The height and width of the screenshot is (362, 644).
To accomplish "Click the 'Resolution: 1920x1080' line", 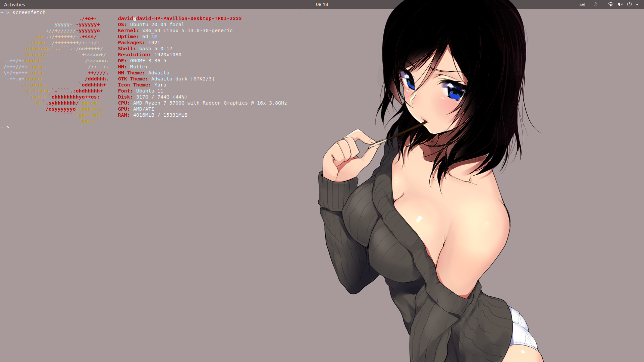I will click(x=150, y=55).
